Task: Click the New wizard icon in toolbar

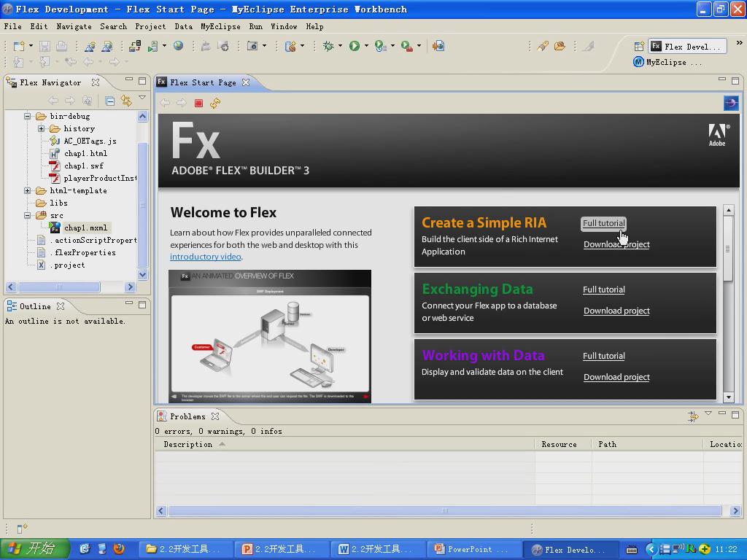Action: (18, 46)
